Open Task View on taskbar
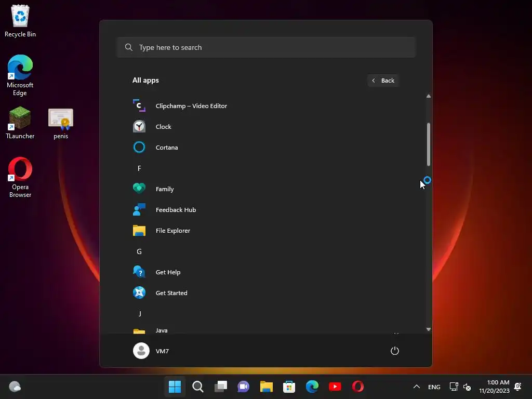This screenshot has height=399, width=532. coord(220,387)
